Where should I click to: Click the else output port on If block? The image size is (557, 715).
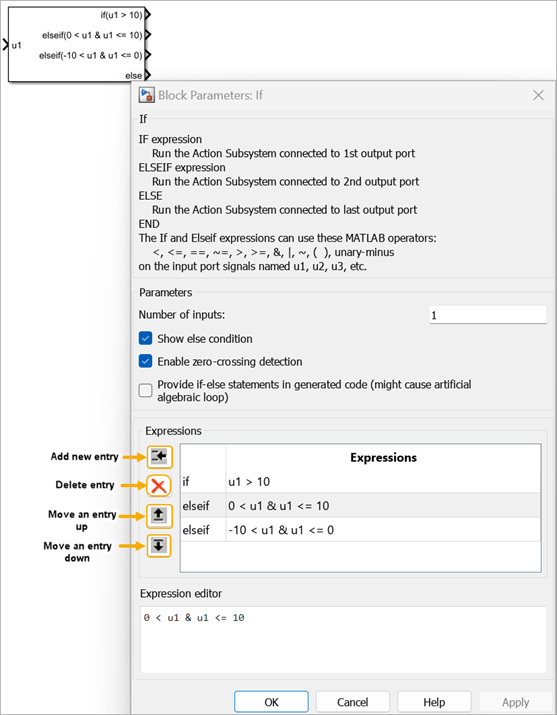pos(148,75)
